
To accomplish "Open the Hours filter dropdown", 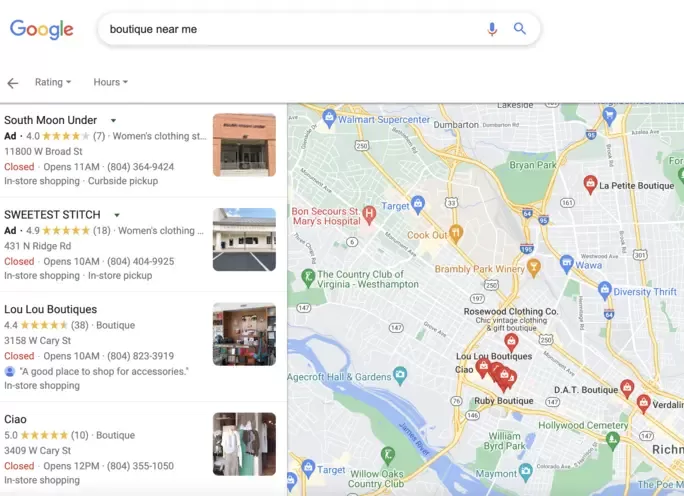I will 110,82.
